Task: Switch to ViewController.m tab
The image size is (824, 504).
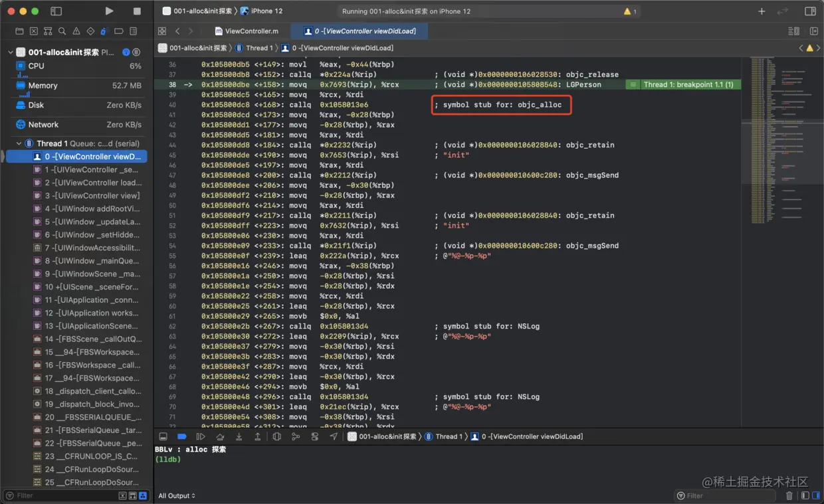Action: 247,31
